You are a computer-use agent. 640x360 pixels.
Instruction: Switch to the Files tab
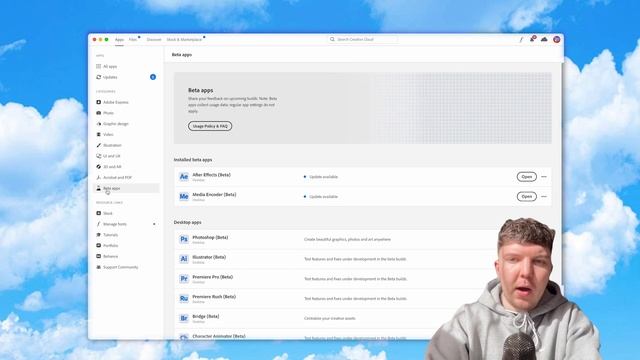pos(133,40)
